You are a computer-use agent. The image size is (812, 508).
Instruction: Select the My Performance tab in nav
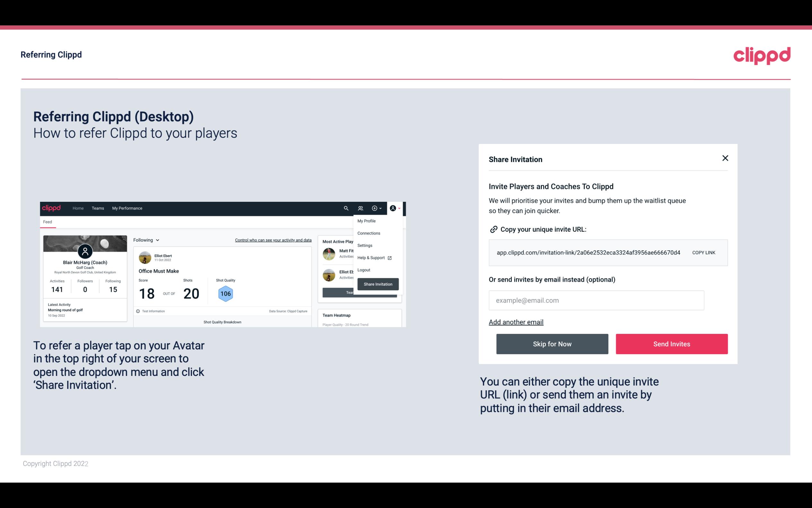click(x=127, y=208)
